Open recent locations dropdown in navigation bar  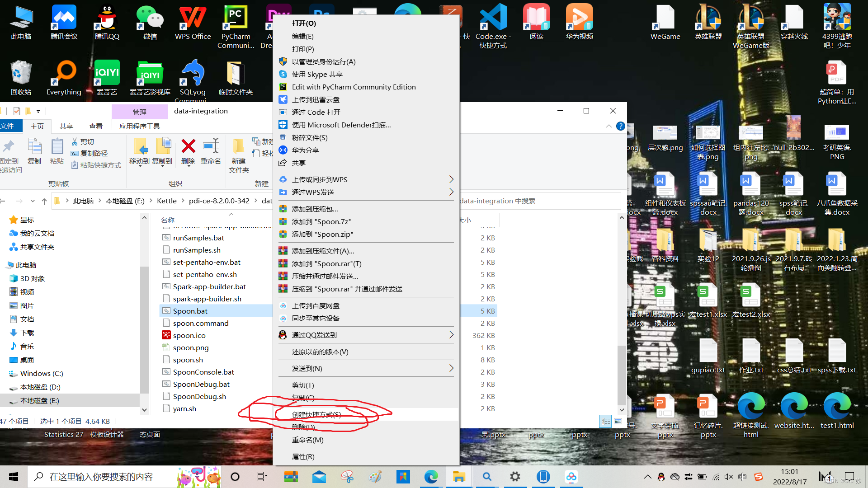[33, 201]
